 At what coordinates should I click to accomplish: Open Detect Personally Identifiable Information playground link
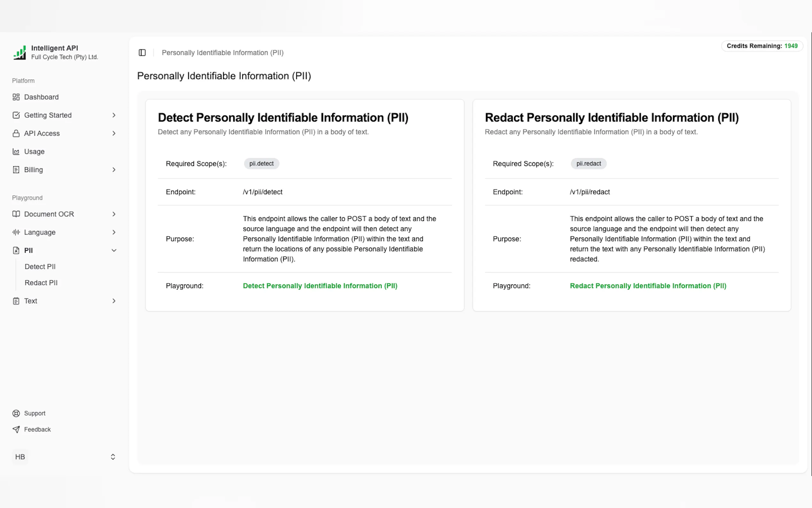tap(320, 286)
